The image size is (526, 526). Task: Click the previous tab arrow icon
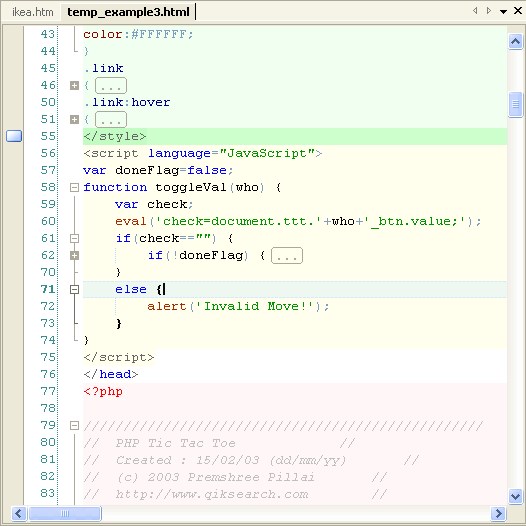click(475, 11)
